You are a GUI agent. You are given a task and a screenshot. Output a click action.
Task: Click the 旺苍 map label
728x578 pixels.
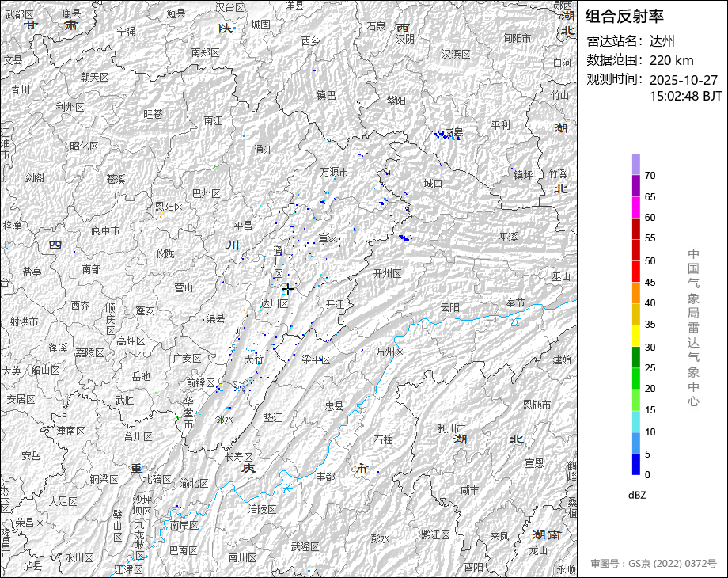tap(153, 114)
